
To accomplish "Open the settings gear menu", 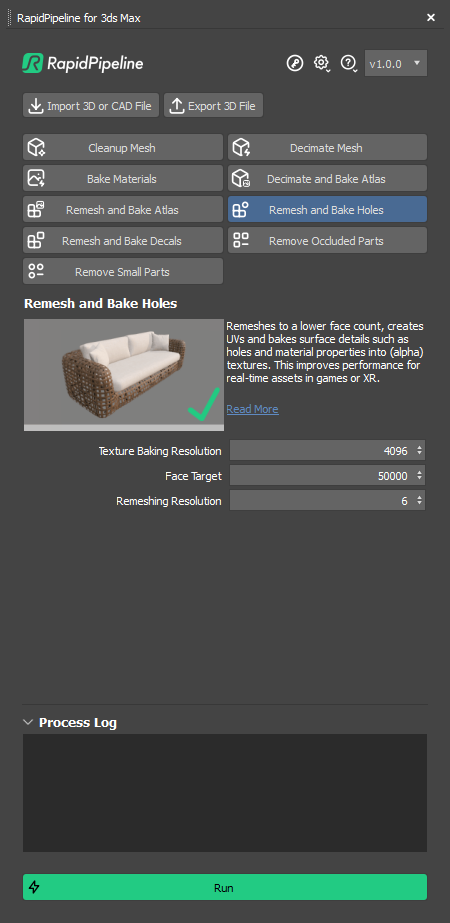I will pyautogui.click(x=322, y=63).
